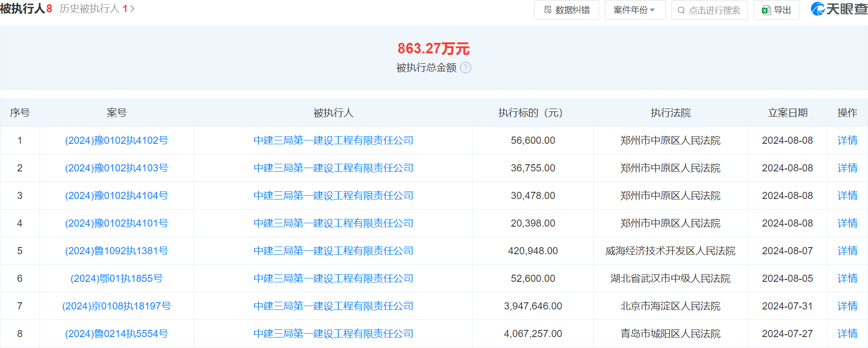This screenshot has width=868, height=348.
Task: View 详情 for case 执1381号
Action: click(848, 251)
